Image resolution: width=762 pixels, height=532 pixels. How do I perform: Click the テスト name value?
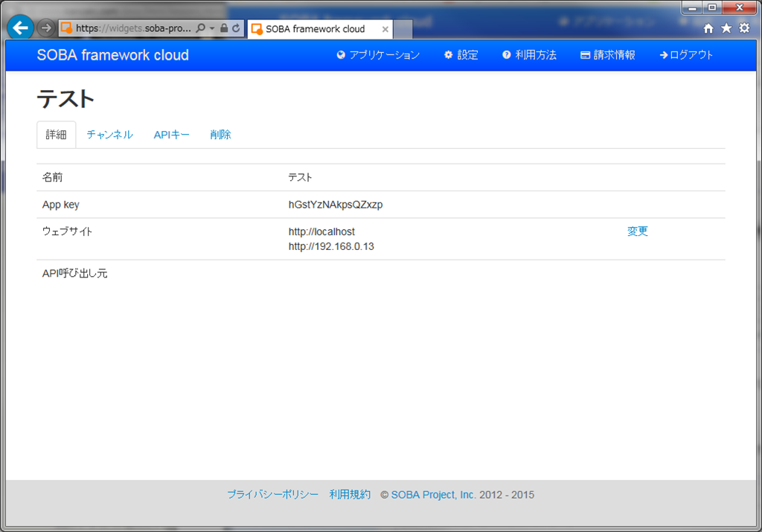point(300,177)
